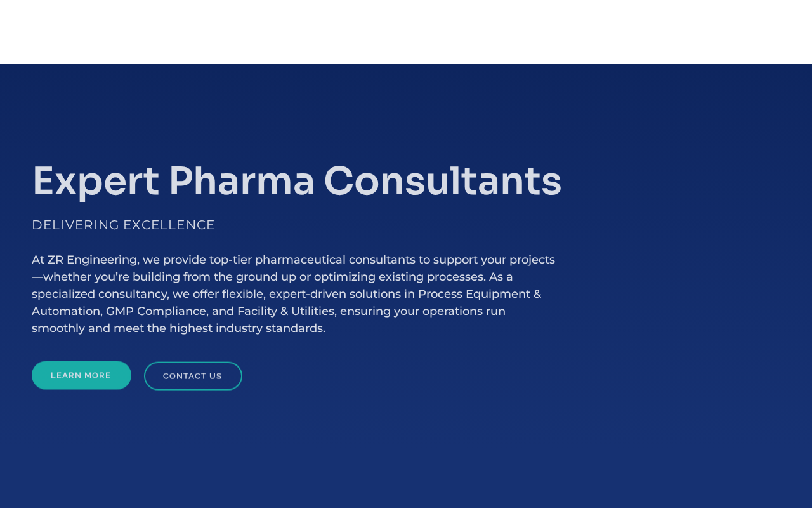Click the word Pharma in the headline

[242, 181]
